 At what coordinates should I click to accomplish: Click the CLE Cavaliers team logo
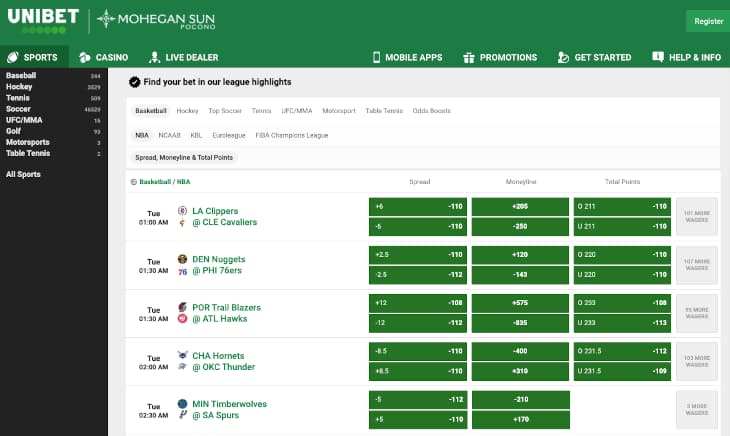click(x=182, y=222)
